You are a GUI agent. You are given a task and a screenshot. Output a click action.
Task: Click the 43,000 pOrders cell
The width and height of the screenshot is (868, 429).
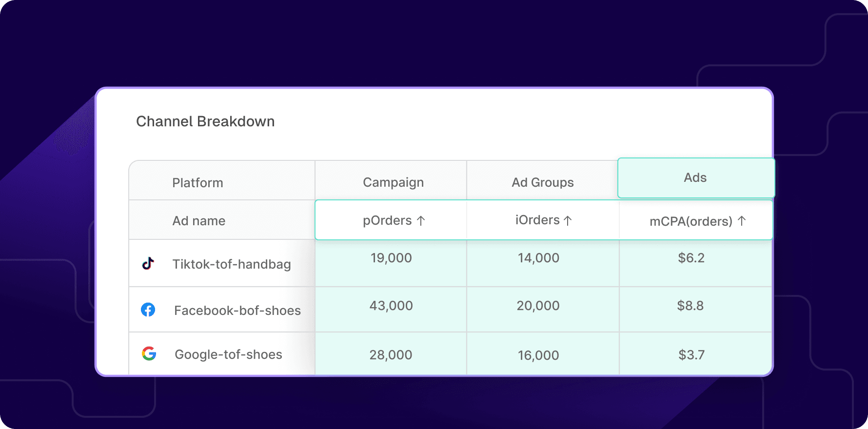click(391, 306)
